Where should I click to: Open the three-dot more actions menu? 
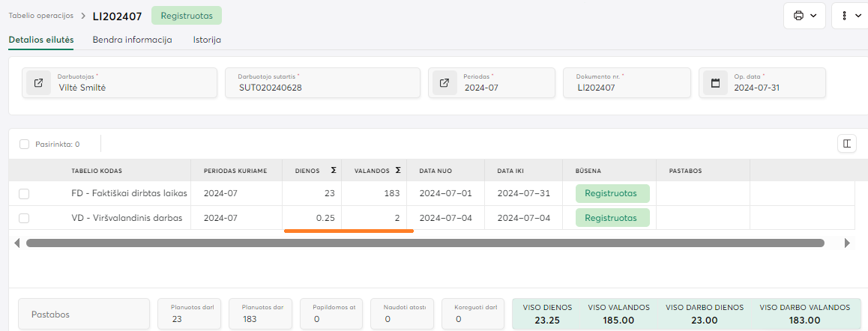click(x=845, y=16)
